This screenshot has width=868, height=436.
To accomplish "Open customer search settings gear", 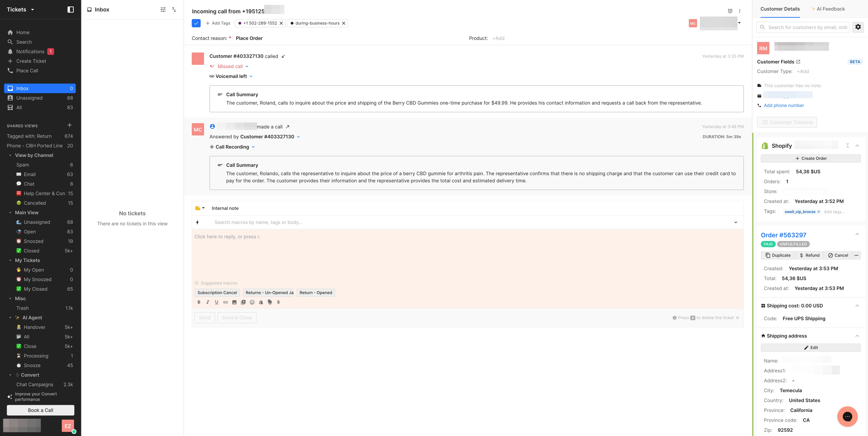I will point(858,27).
